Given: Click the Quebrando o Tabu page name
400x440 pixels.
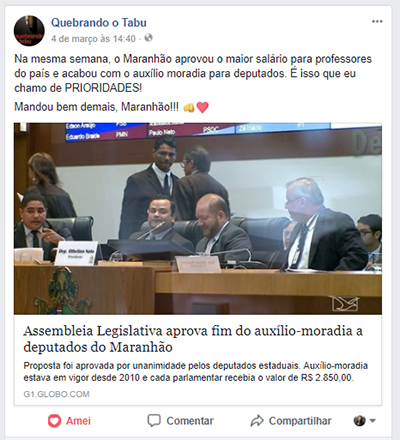Looking at the screenshot, I should pos(99,23).
